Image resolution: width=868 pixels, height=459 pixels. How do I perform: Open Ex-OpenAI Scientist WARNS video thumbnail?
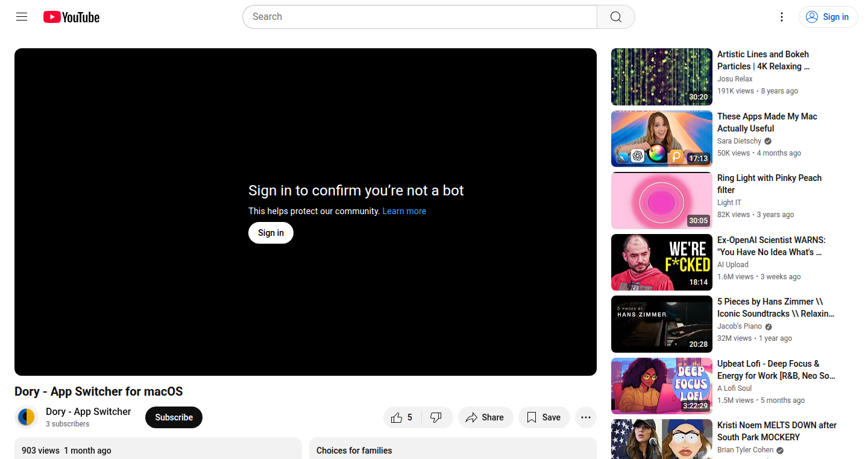pyautogui.click(x=662, y=262)
